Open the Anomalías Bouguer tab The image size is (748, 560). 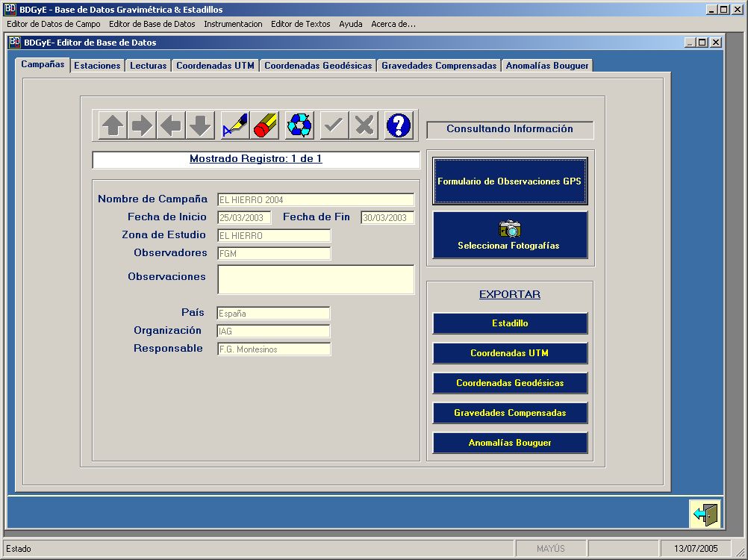547,66
